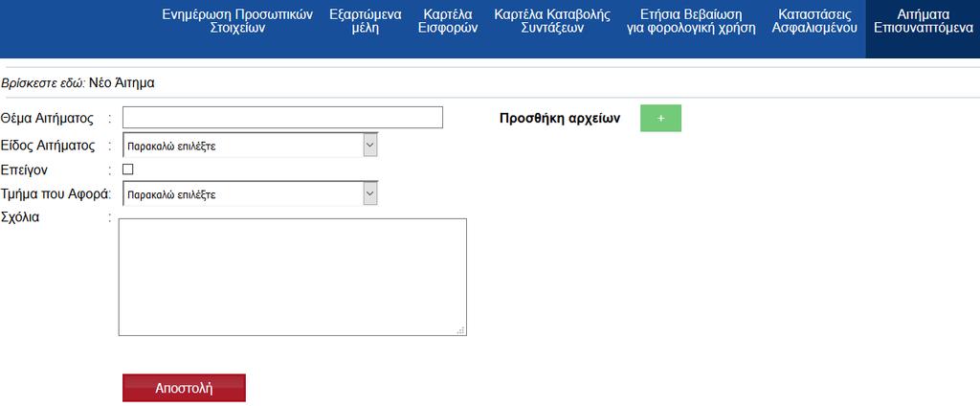Go to Εξαρτώμενα μέλη section

[x=366, y=21]
